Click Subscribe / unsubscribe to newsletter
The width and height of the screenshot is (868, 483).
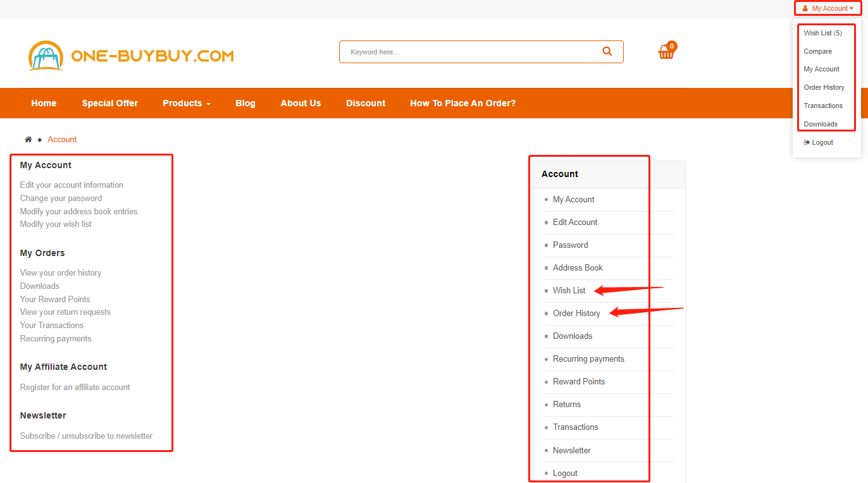tap(86, 436)
